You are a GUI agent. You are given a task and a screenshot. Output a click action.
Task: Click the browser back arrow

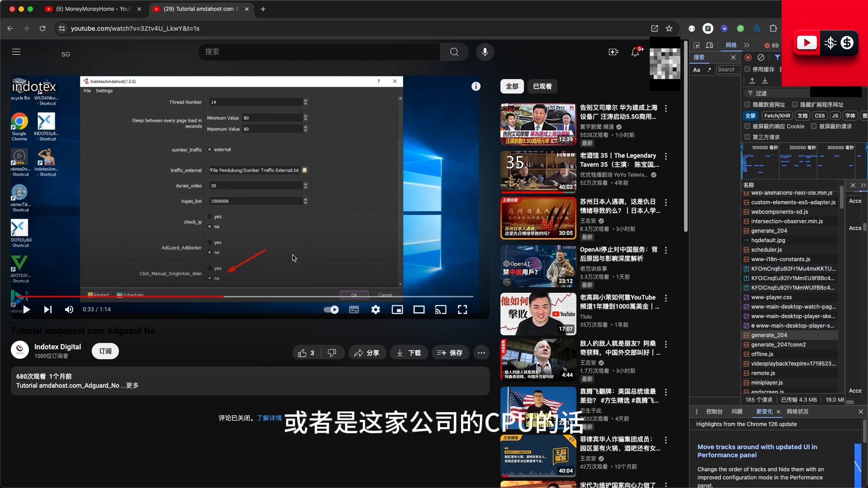coord(10,28)
